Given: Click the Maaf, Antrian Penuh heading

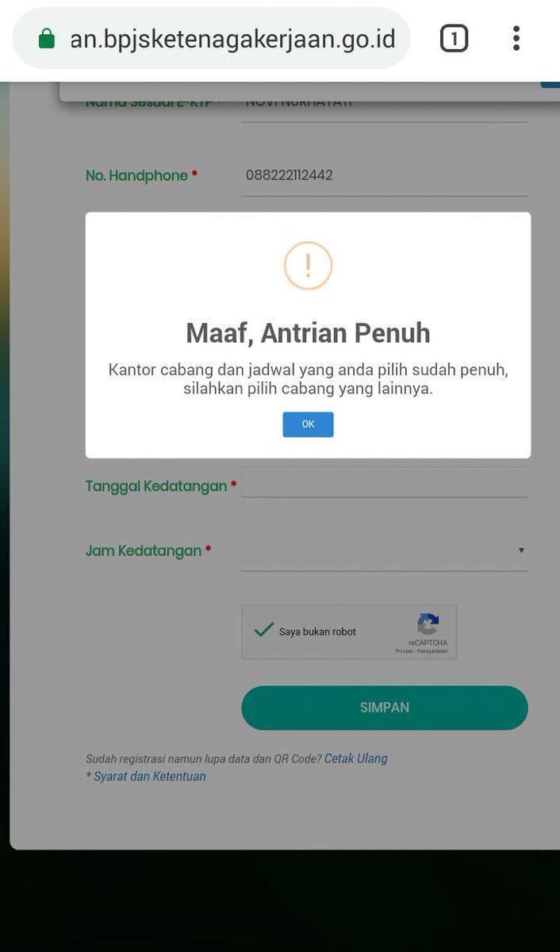Looking at the screenshot, I should [x=308, y=333].
